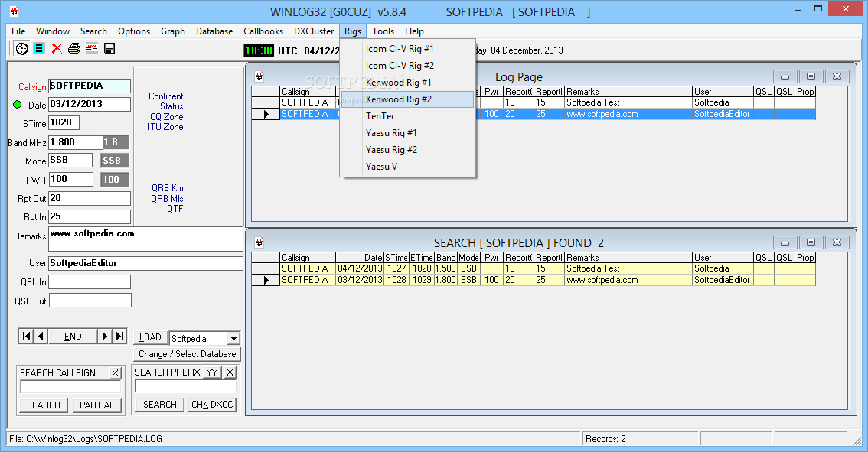The height and width of the screenshot is (452, 868).
Task: Open the File menu
Action: coord(18,31)
